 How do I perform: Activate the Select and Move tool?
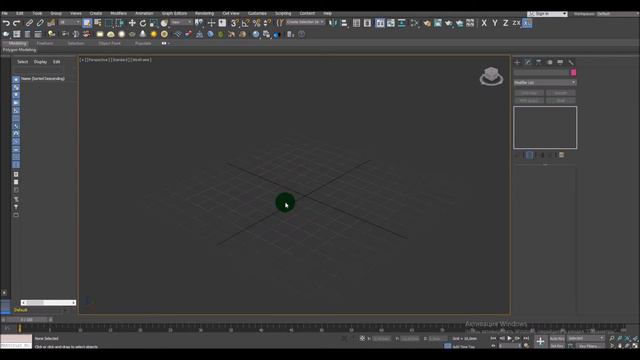(132, 23)
